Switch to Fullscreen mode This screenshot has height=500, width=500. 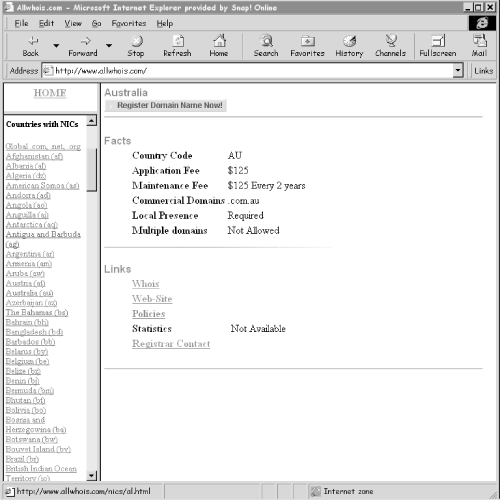click(x=438, y=46)
